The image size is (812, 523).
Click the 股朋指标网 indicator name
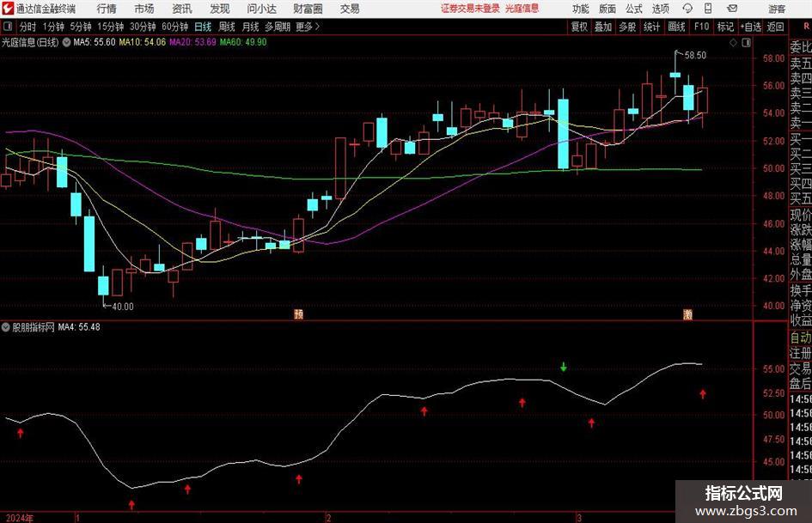click(x=34, y=327)
